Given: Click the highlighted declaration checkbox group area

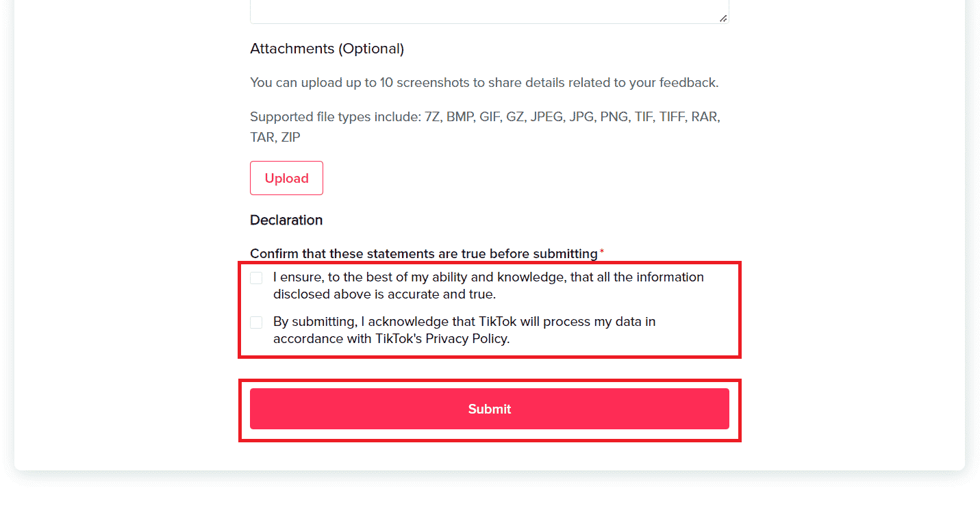Looking at the screenshot, I should pos(489,309).
